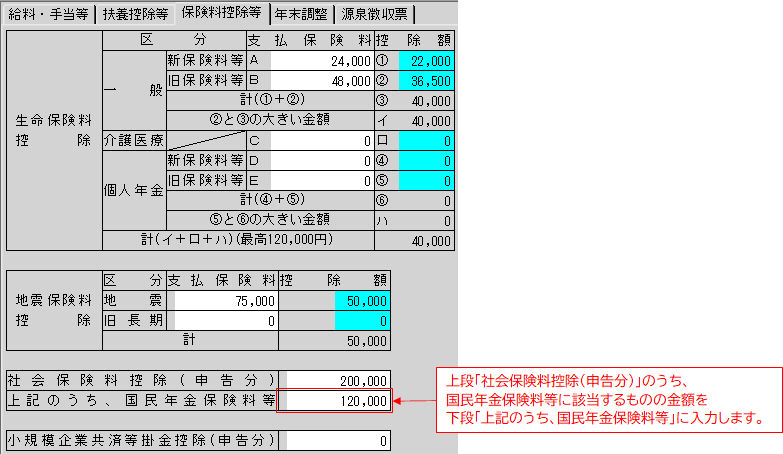Click 国民年金保険料等 field showing 120,000
This screenshot has height=454, width=783.
[338, 401]
